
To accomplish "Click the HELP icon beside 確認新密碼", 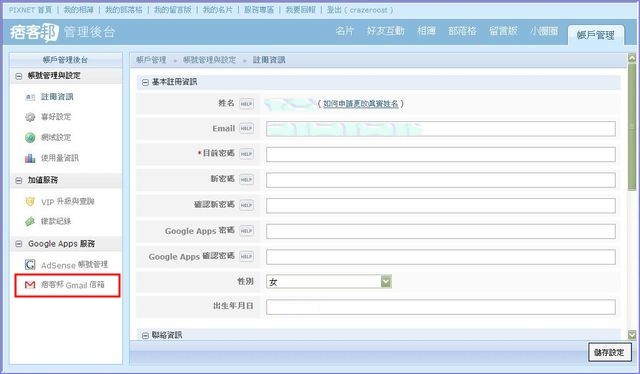I will (x=246, y=205).
